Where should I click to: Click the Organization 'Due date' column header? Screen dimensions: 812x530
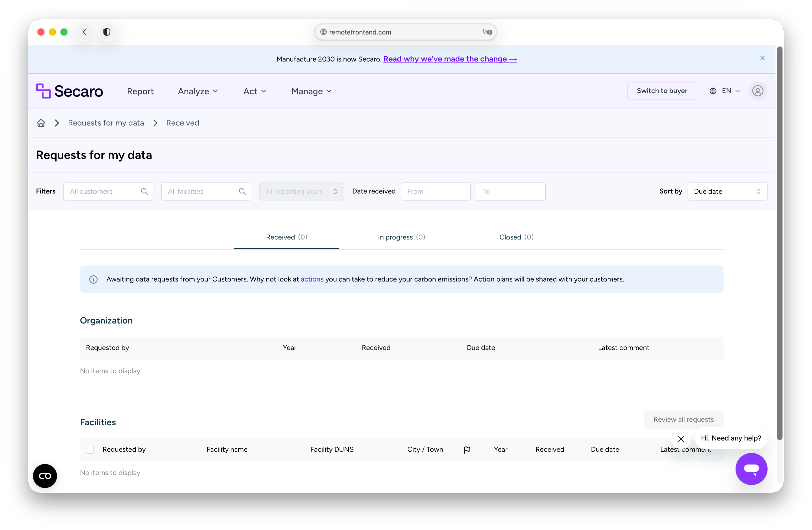[481, 348]
